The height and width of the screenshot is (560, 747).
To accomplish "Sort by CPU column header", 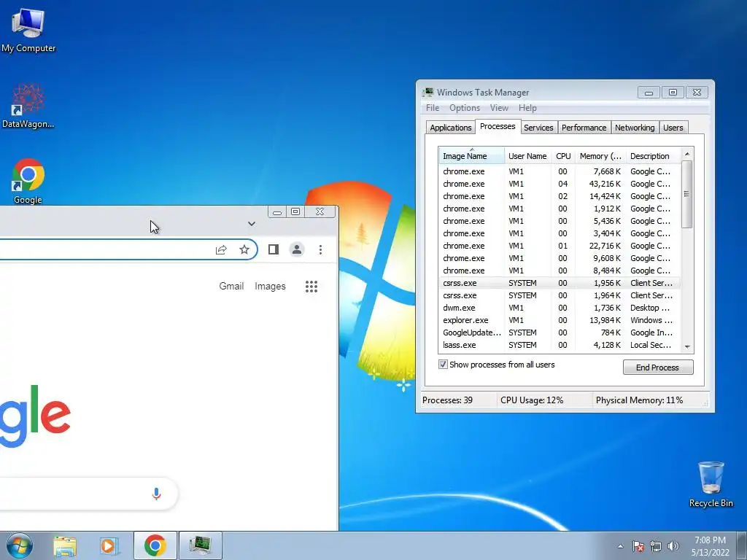I will click(x=563, y=156).
